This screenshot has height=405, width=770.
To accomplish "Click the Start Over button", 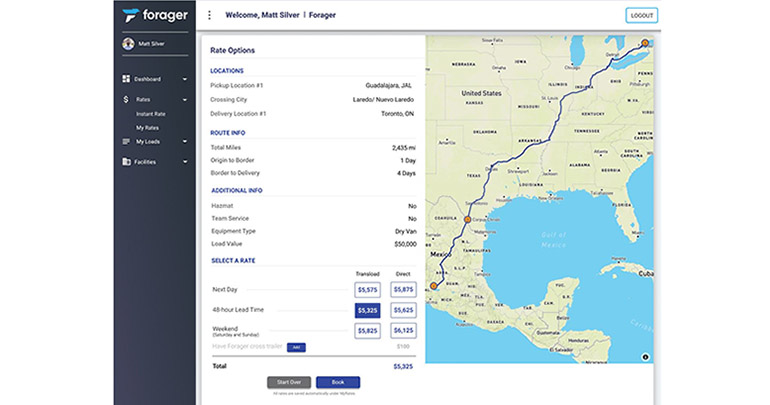I will [288, 382].
